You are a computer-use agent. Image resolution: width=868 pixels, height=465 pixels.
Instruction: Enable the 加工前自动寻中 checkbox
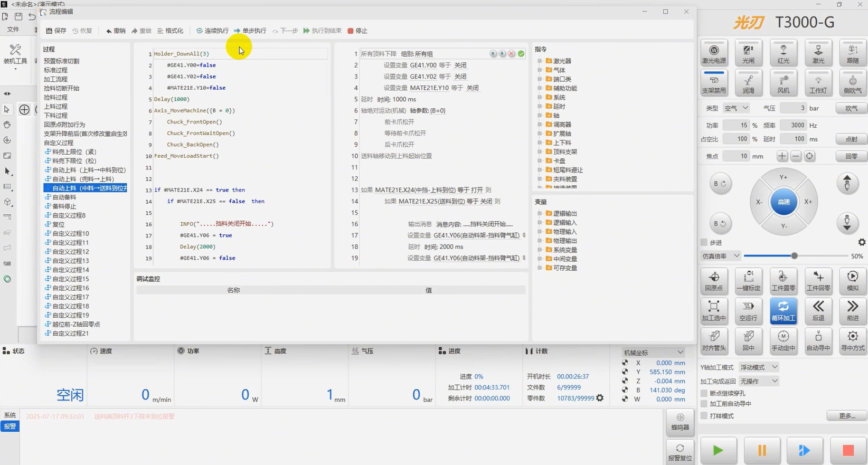coord(704,404)
